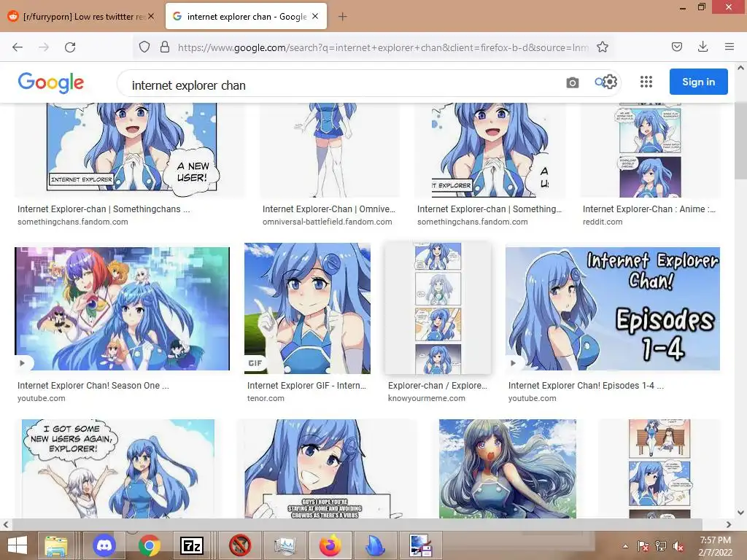Image resolution: width=747 pixels, height=560 pixels.
Task: Open the Firefox application menu
Action: (x=729, y=47)
